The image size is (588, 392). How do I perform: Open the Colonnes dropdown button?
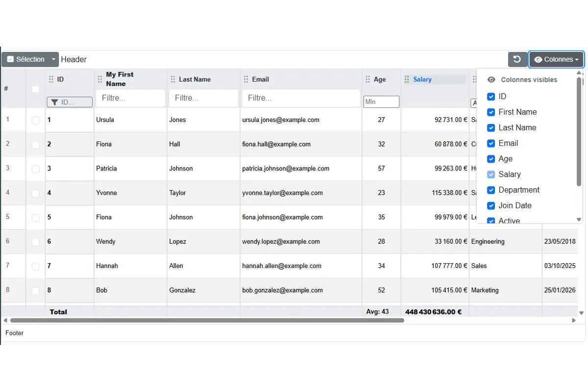(556, 59)
